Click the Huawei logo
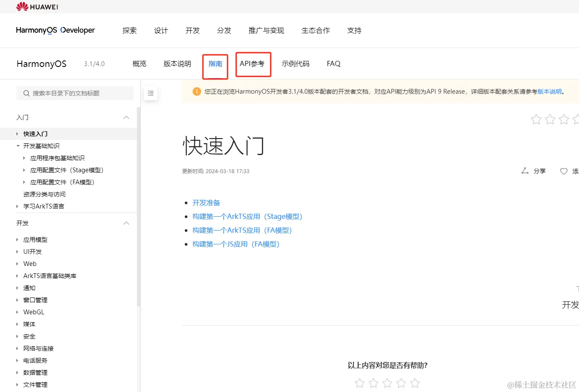 point(37,6)
